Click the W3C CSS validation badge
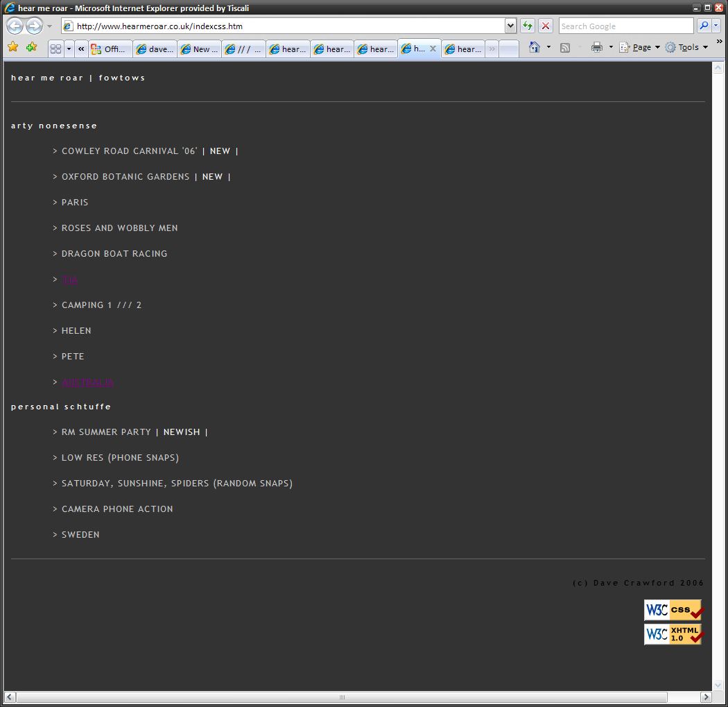This screenshot has width=728, height=707. [x=673, y=610]
